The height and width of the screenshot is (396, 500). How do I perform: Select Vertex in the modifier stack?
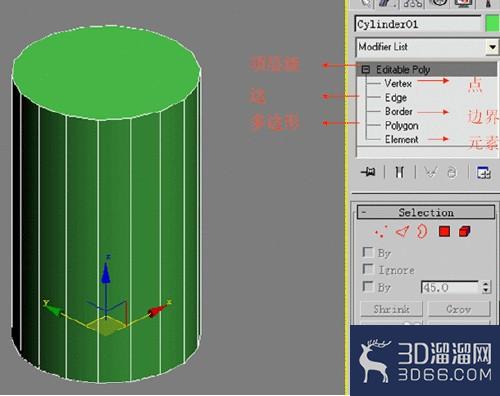pyautogui.click(x=398, y=83)
